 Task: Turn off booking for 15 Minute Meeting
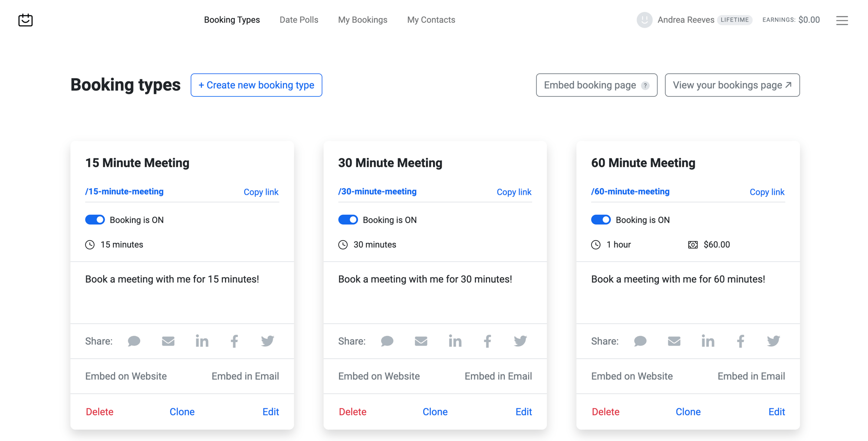point(95,220)
